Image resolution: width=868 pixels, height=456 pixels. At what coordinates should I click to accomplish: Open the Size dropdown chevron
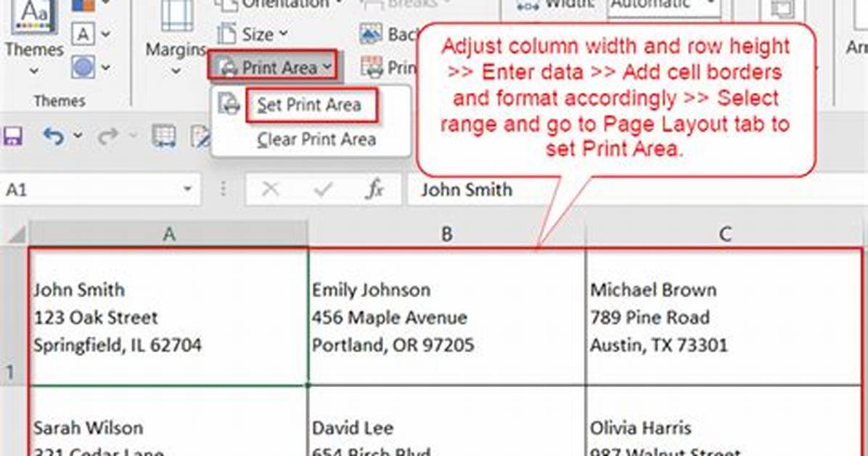(284, 34)
